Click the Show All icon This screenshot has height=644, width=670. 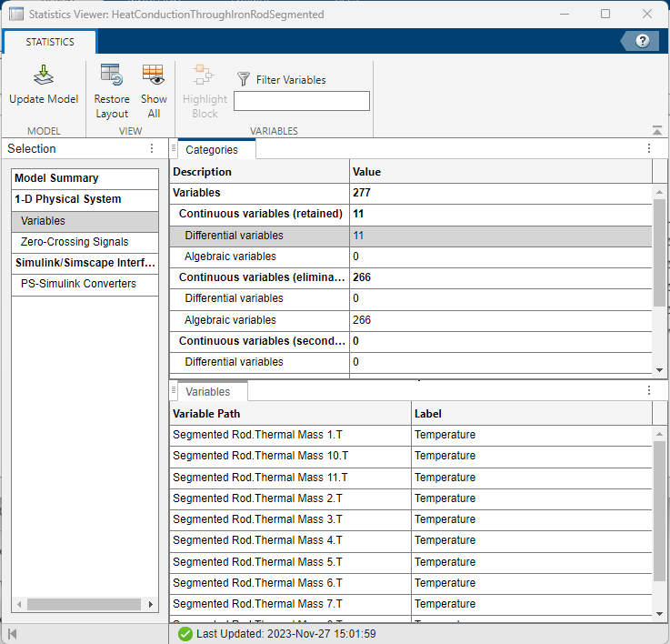(x=154, y=76)
